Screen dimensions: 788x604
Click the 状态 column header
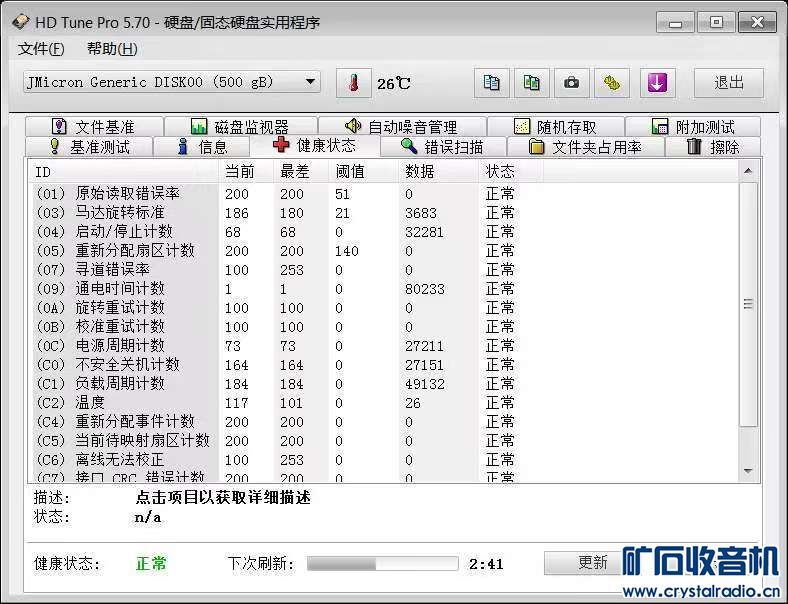coord(511,172)
